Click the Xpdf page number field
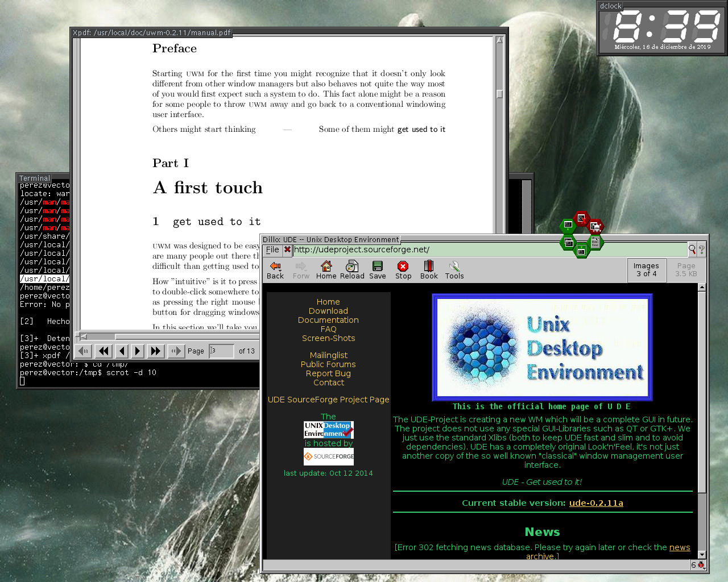 click(221, 351)
